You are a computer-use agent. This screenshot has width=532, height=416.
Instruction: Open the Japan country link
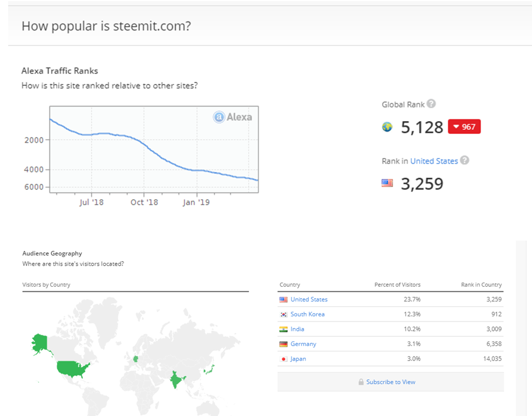click(298, 359)
